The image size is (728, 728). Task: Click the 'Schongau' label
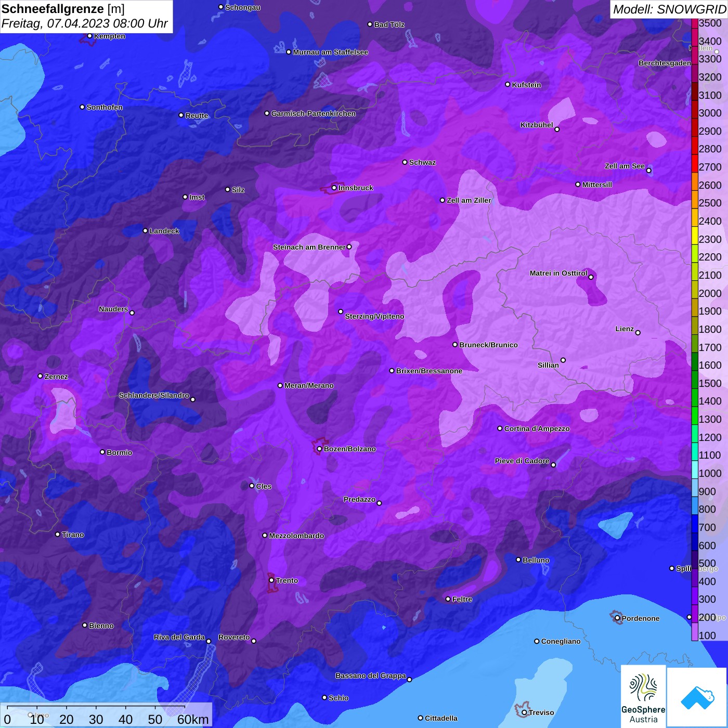click(243, 7)
